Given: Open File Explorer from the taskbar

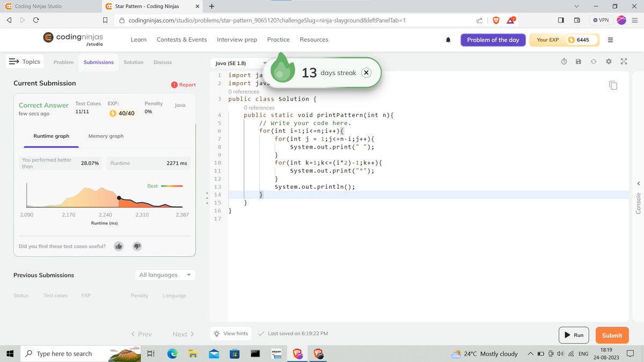Looking at the screenshot, I should pos(193,353).
